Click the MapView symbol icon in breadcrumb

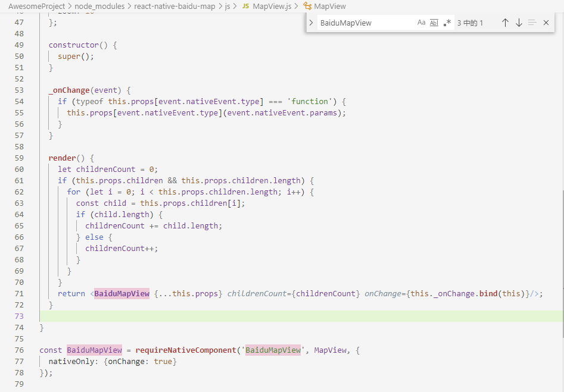[307, 6]
